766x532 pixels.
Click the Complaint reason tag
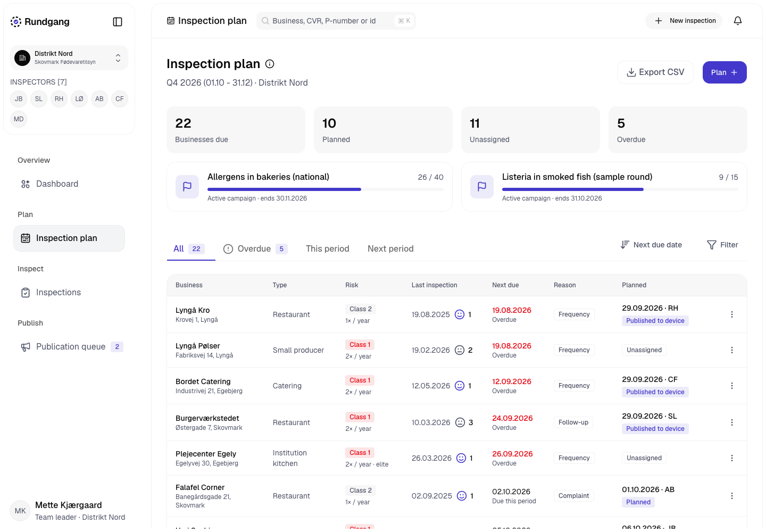(x=573, y=496)
